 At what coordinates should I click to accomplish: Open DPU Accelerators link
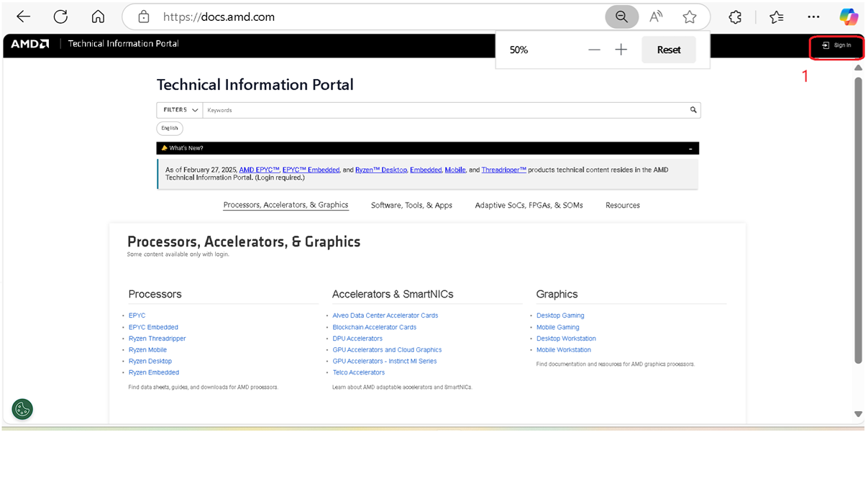[x=357, y=339]
